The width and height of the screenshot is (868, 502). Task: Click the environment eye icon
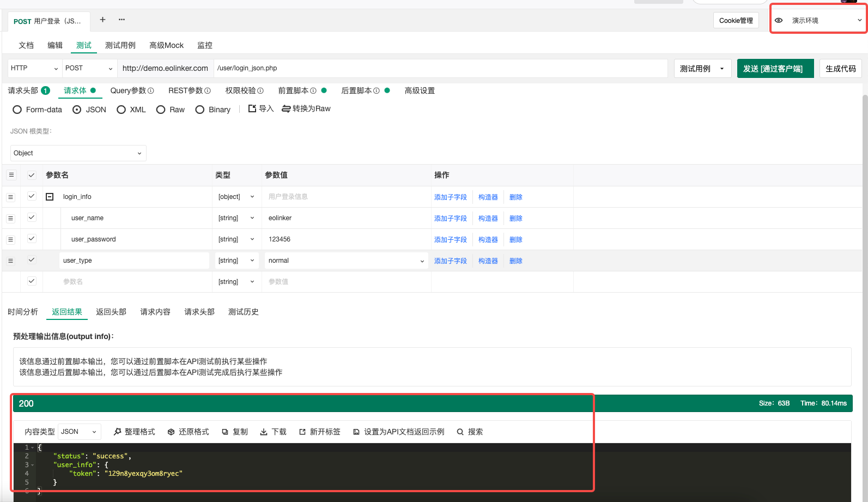point(779,20)
